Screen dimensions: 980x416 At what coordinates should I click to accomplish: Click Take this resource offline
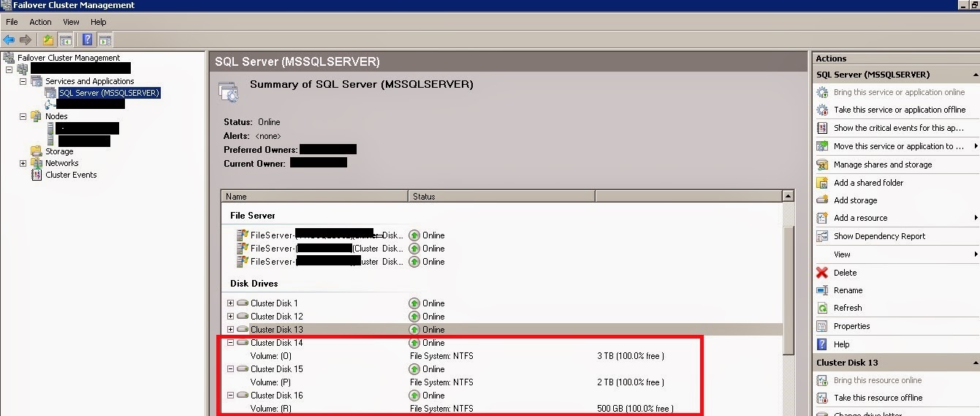point(878,398)
